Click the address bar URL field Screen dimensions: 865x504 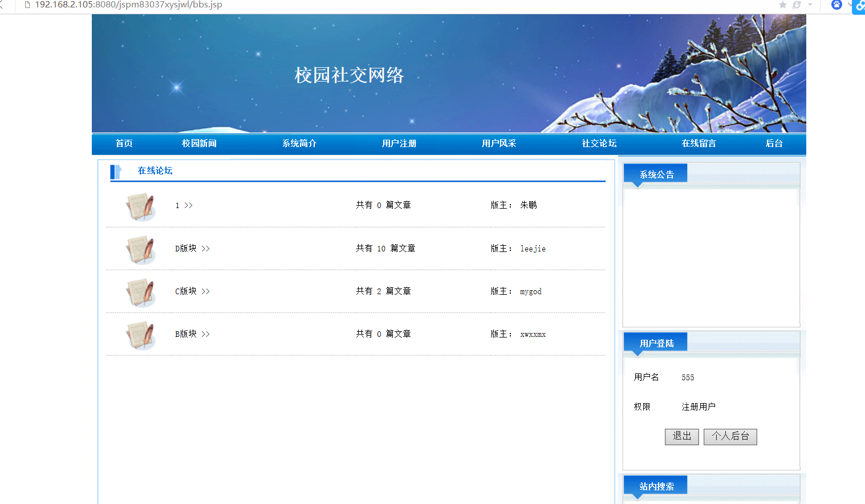pyautogui.click(x=129, y=5)
